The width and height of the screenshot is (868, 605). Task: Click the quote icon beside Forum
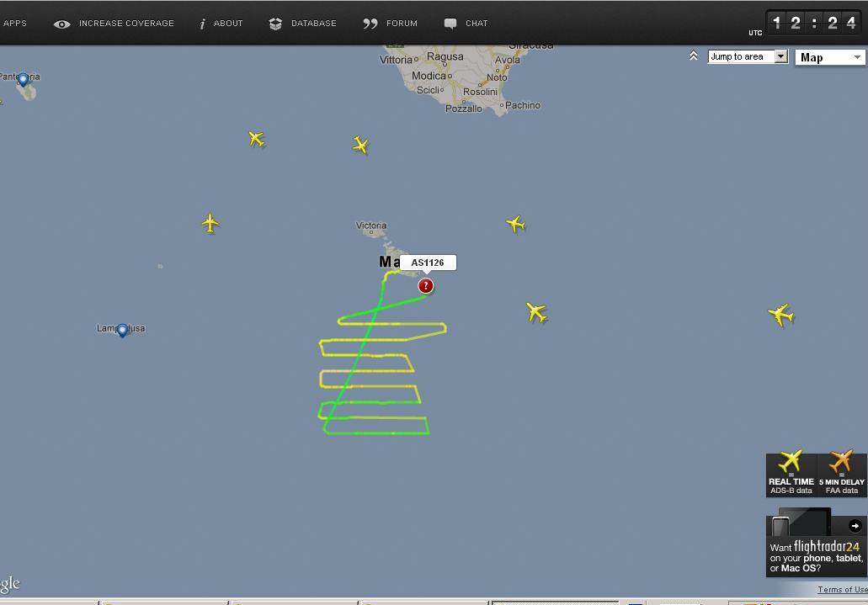click(370, 24)
